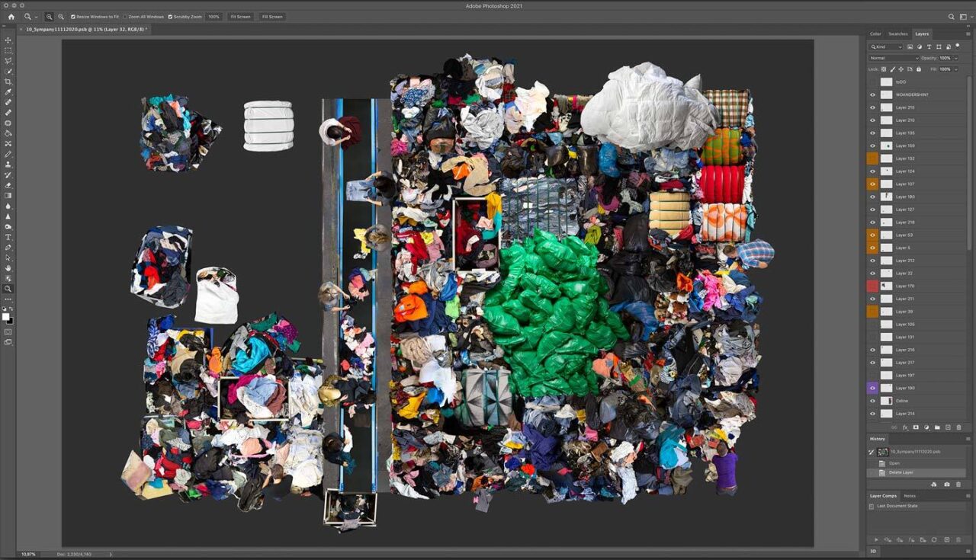Image resolution: width=976 pixels, height=560 pixels.
Task: Expand the layer Opacity dropdown arrow
Action: [x=955, y=58]
